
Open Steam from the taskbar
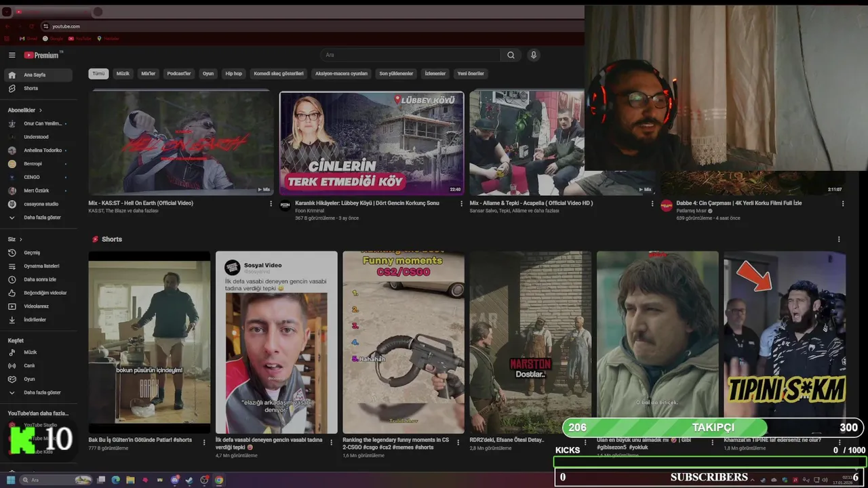click(190, 480)
